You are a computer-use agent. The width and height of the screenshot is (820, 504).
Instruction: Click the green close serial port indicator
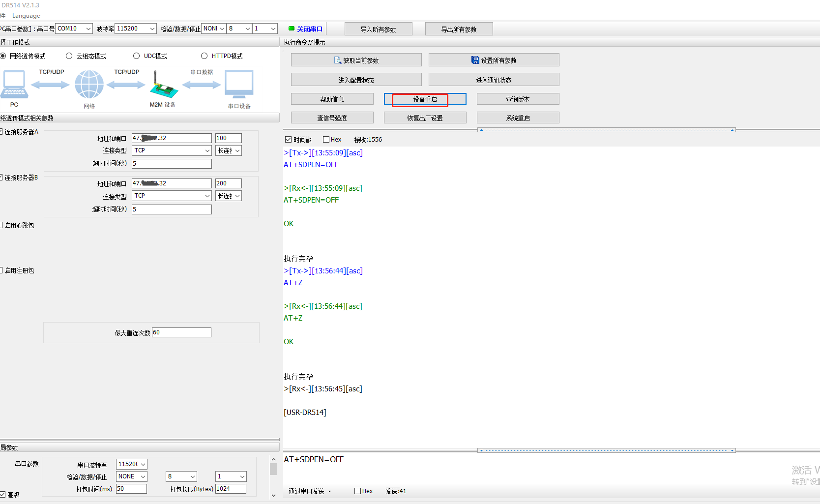pos(292,29)
